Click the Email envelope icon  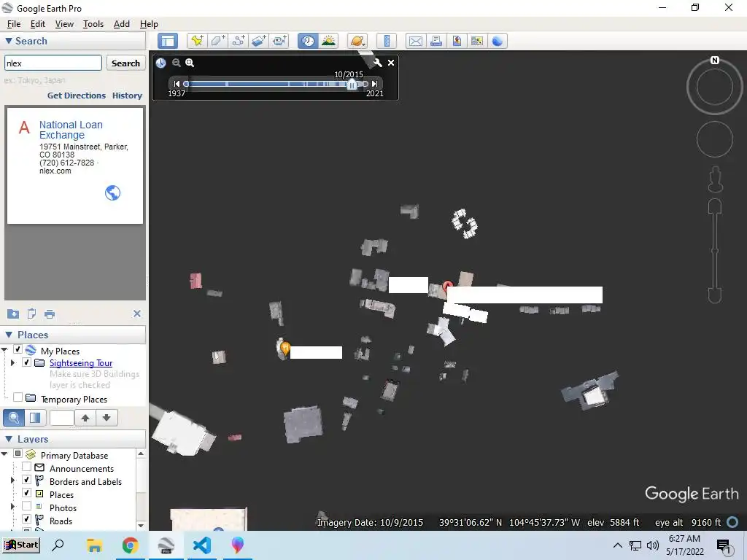click(415, 41)
